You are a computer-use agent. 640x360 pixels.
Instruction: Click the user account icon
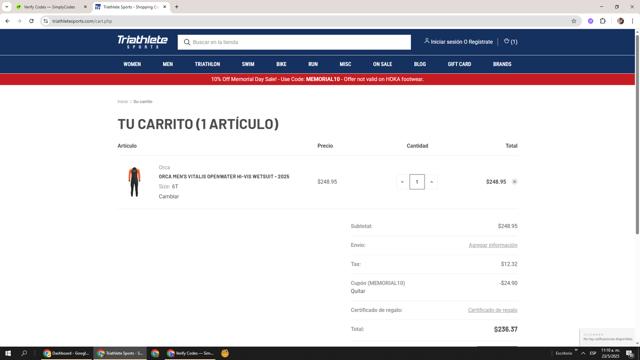click(x=427, y=41)
